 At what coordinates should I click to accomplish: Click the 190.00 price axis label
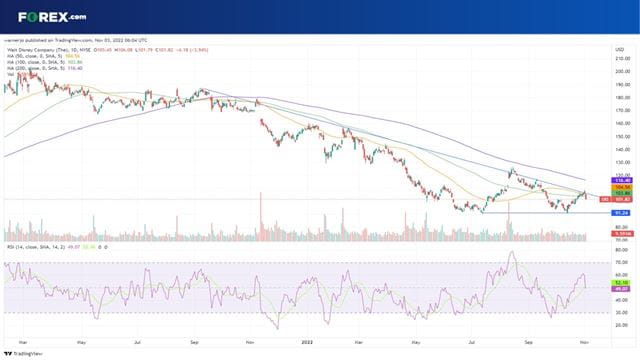[622, 84]
